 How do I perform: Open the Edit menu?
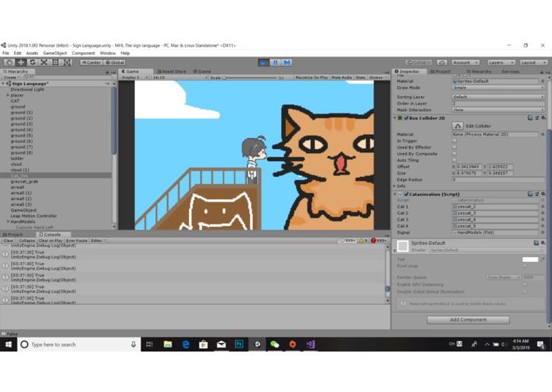pyautogui.click(x=17, y=53)
